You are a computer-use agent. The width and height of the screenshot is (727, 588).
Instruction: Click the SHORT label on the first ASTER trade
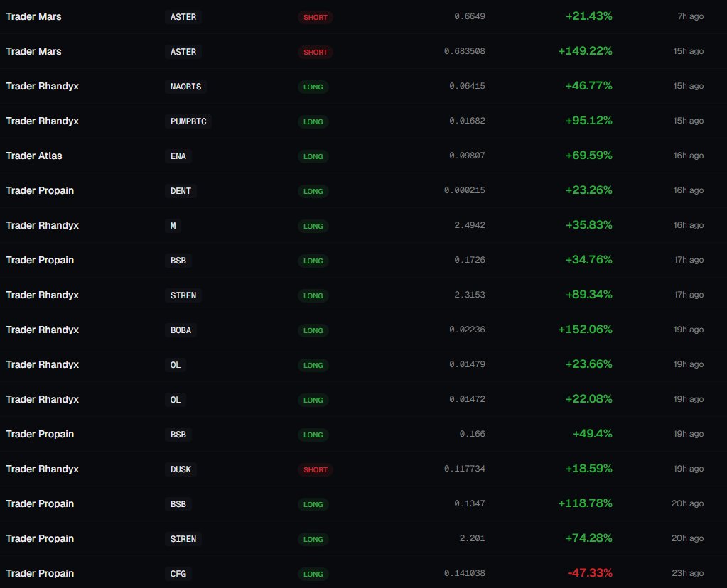(x=316, y=16)
